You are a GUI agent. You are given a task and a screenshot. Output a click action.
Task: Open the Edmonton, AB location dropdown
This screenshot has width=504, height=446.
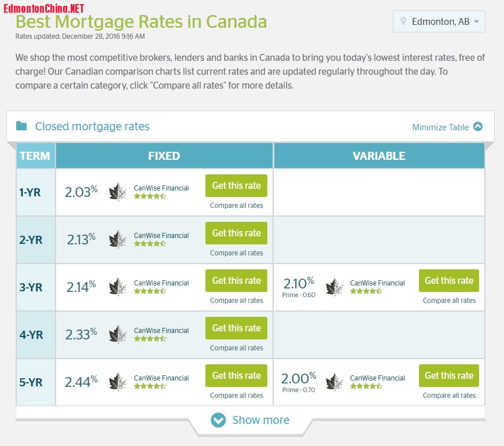[439, 21]
